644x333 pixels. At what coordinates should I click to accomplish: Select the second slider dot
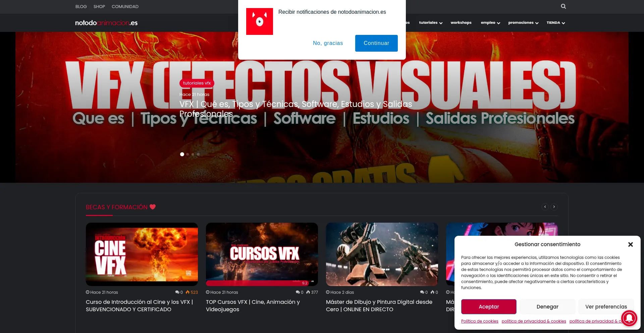click(187, 154)
